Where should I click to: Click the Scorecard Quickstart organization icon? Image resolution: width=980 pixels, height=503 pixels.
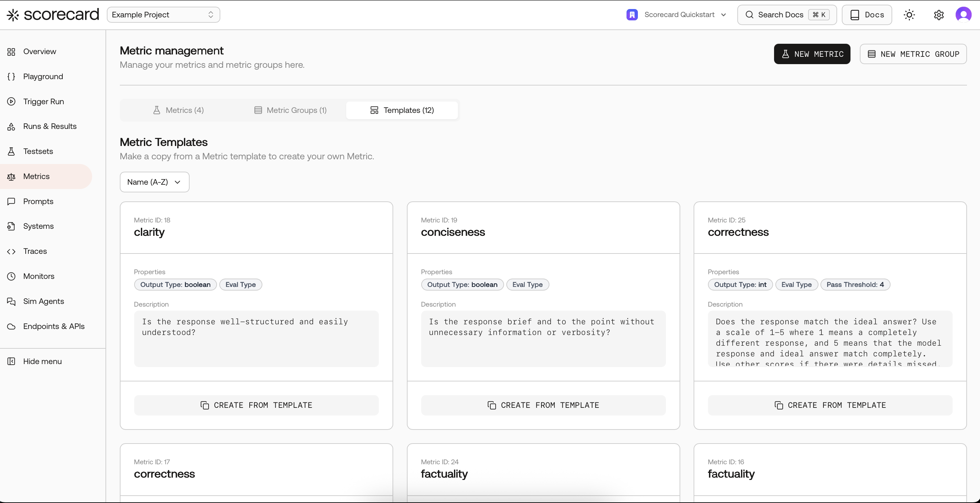point(632,15)
